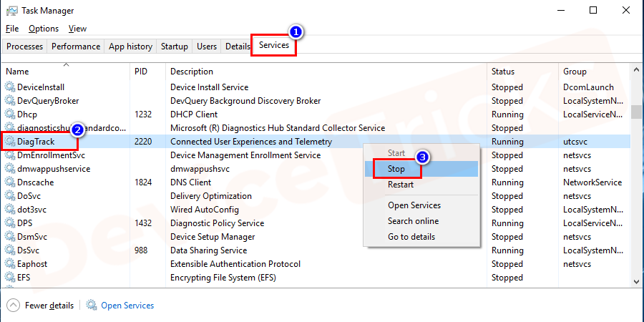This screenshot has width=644, height=322.
Task: Click the vertical scrollbar thumb
Action: pyautogui.click(x=636, y=112)
